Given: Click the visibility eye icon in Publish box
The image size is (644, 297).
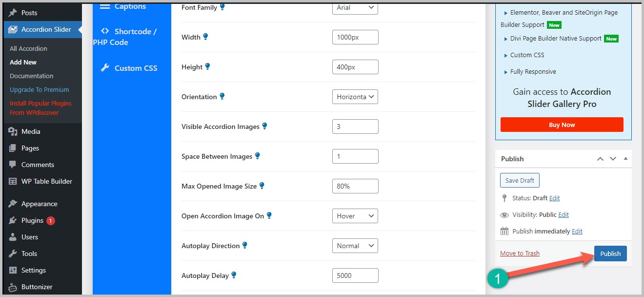Looking at the screenshot, I should pos(504,214).
